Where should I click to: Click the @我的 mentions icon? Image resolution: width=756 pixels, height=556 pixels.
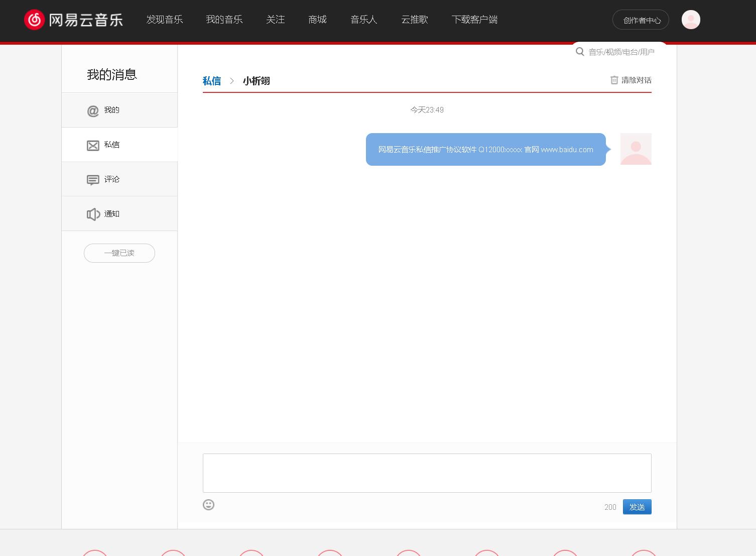(x=93, y=110)
